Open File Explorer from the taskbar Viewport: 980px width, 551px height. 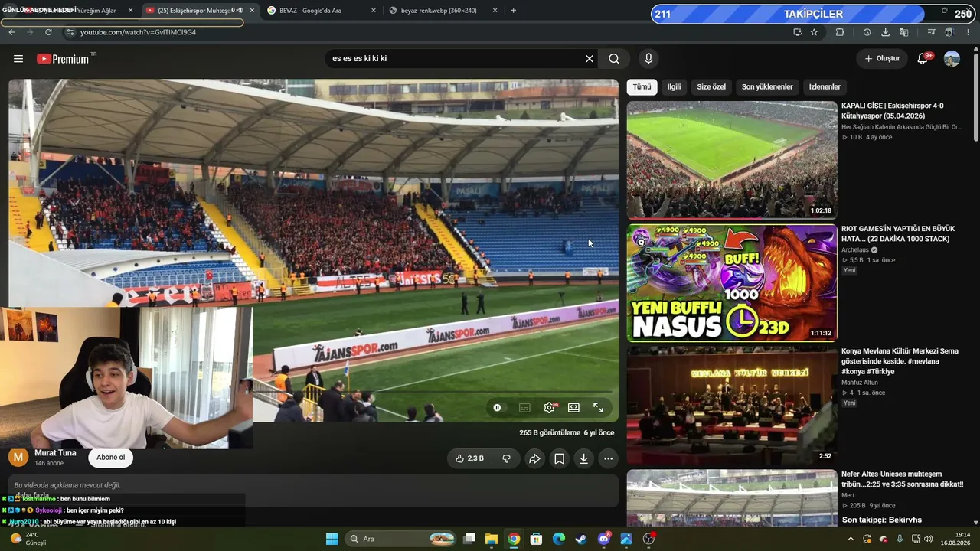[492, 539]
